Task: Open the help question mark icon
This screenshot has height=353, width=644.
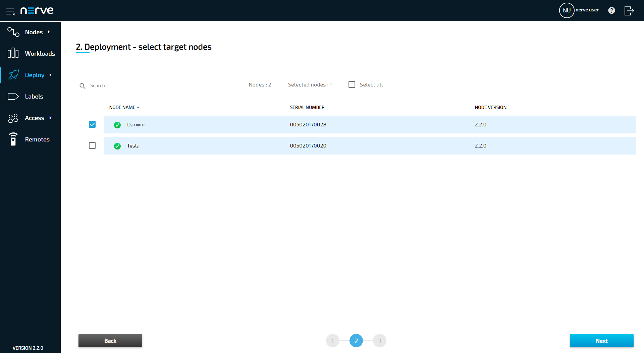Action: click(611, 10)
